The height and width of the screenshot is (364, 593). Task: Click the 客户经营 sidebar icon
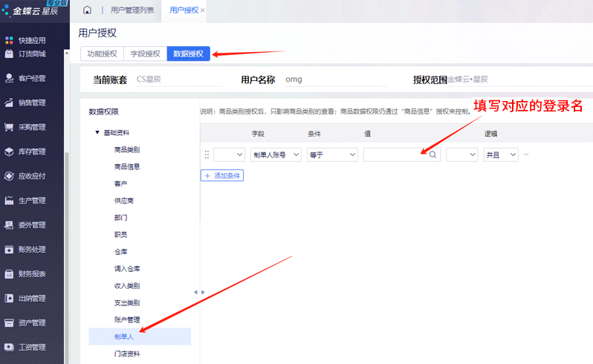click(x=9, y=78)
